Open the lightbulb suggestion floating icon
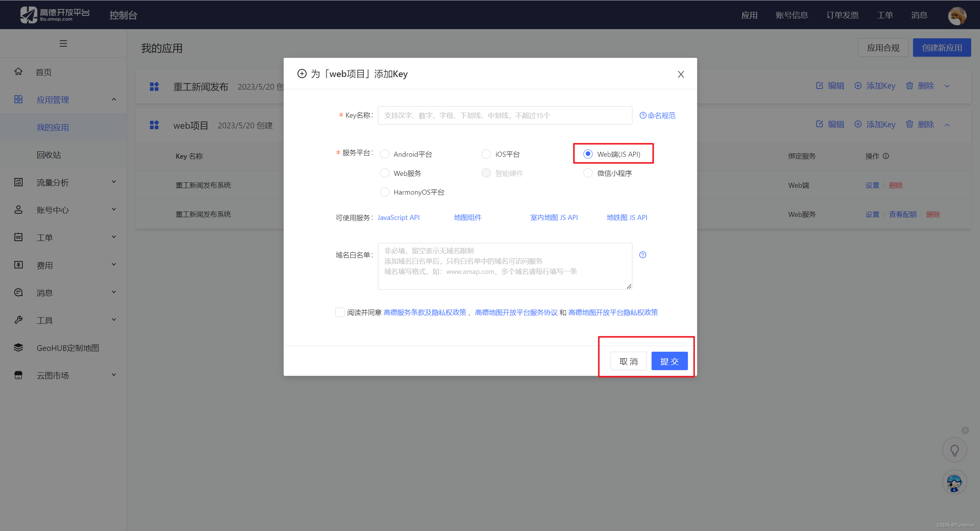 pyautogui.click(x=954, y=450)
